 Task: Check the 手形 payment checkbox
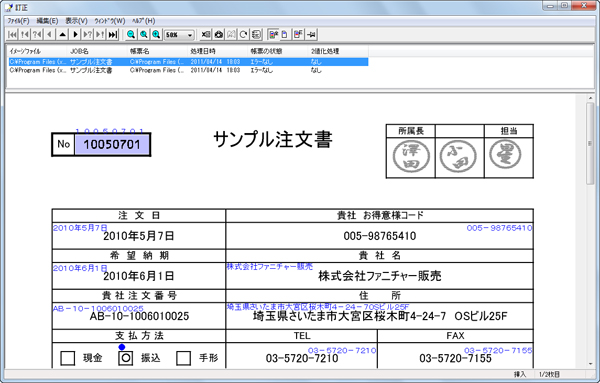[183, 358]
